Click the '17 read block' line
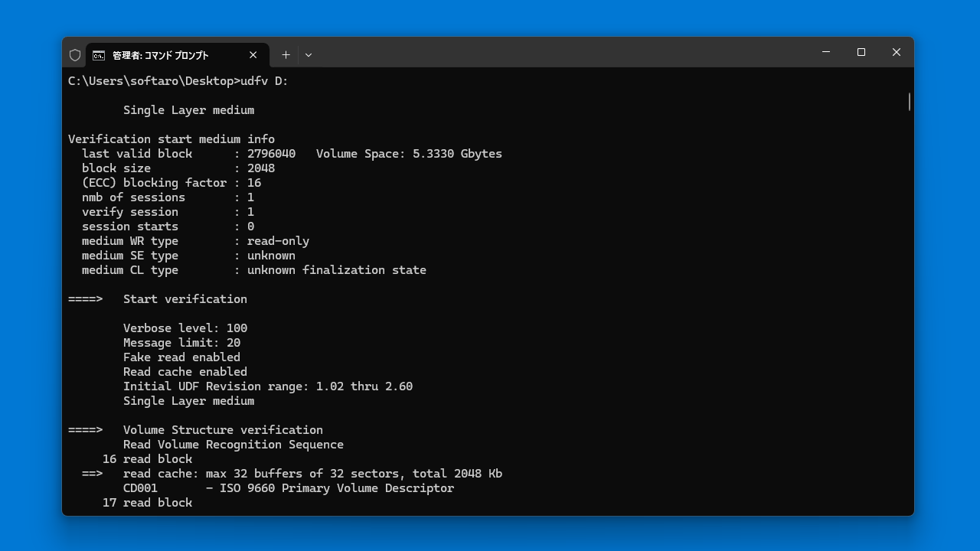This screenshot has height=551, width=980. pyautogui.click(x=147, y=503)
